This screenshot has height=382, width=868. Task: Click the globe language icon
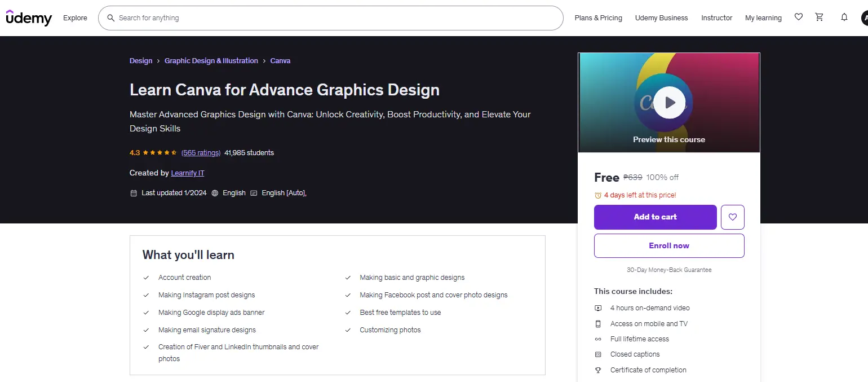click(x=215, y=193)
